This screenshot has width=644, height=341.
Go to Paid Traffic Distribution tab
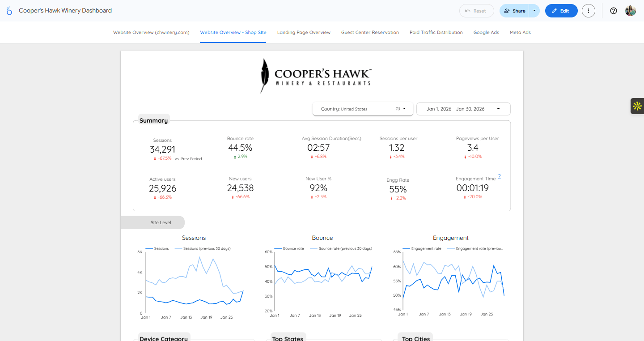tap(436, 32)
